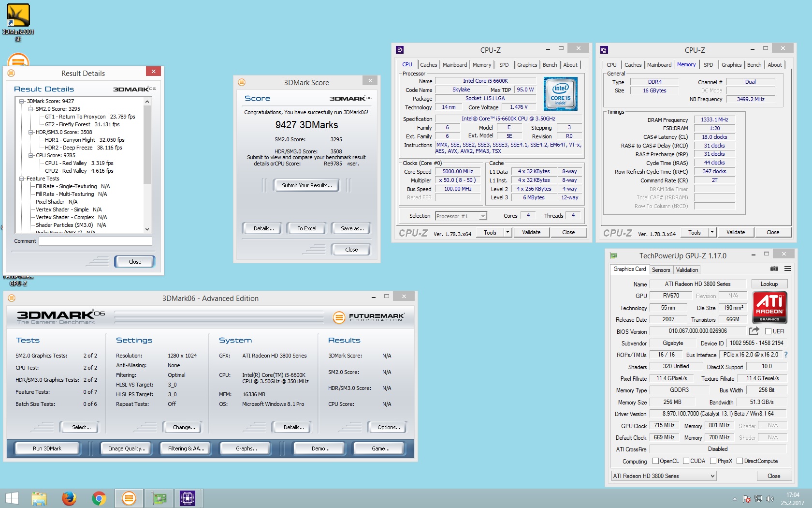Screen dimensions: 812x508
Task: Click the GPU-Z title bar graphics card icon
Action: click(x=614, y=256)
